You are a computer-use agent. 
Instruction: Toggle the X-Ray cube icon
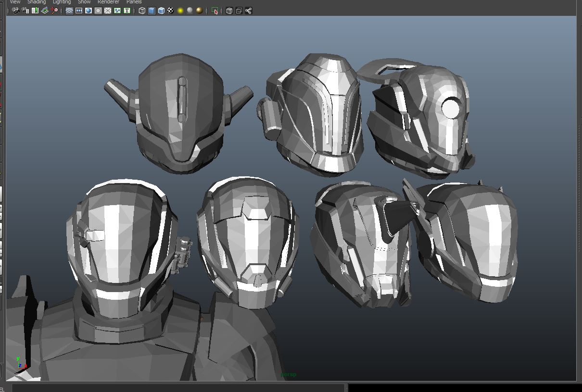229,11
